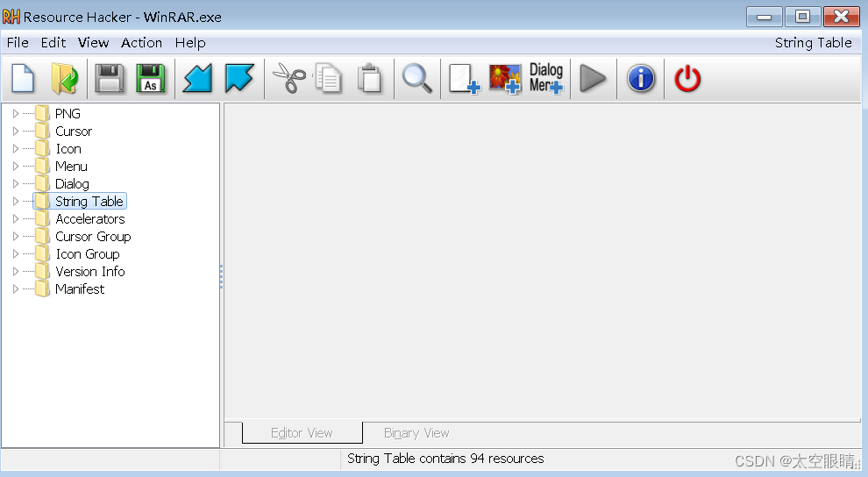Screen dimensions: 868x477
Task: Select the Cursor folder in the tree
Action: pyautogui.click(x=64, y=132)
